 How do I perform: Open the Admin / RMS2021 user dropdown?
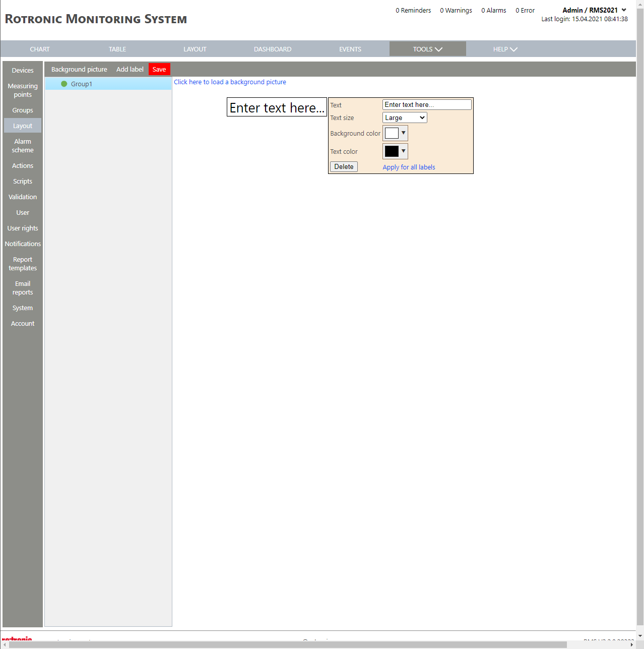pyautogui.click(x=594, y=10)
